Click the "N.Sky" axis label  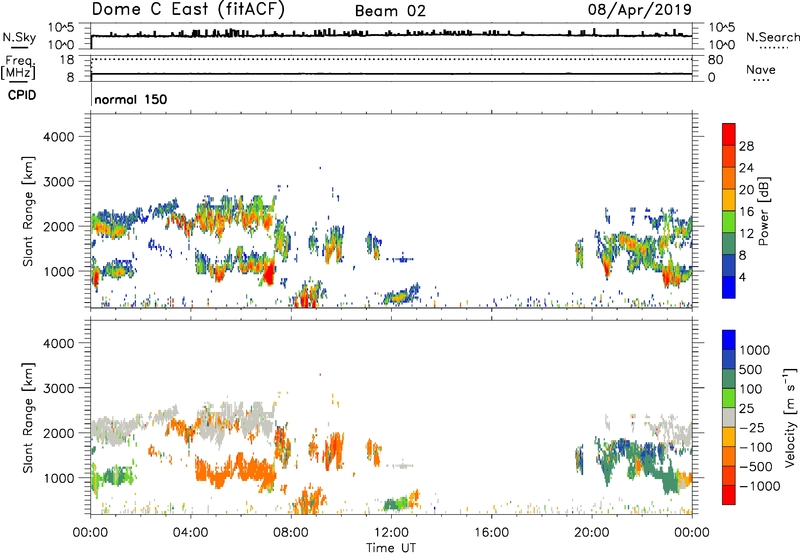click(x=19, y=37)
